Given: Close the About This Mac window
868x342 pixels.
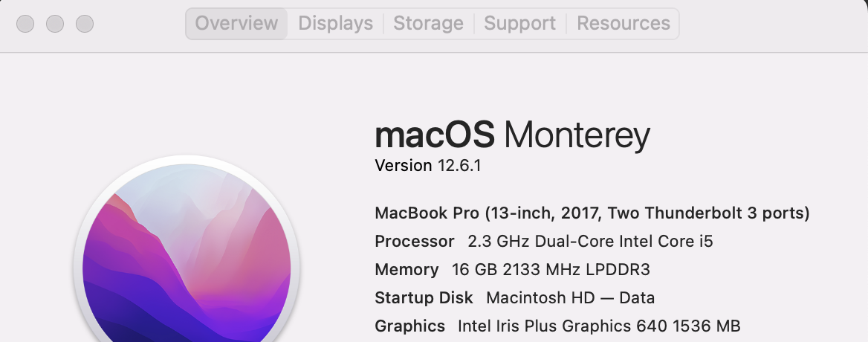Looking at the screenshot, I should point(25,24).
